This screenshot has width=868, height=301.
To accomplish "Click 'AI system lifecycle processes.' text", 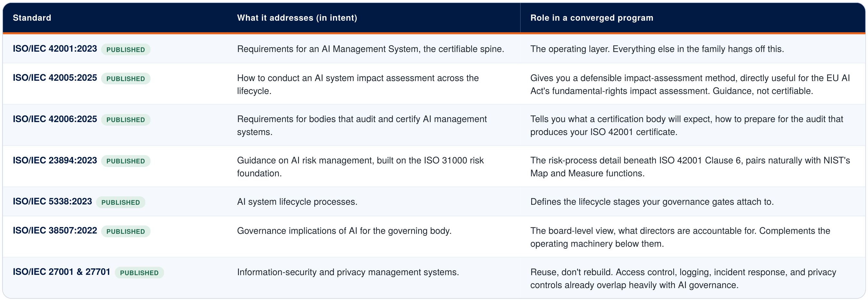I will click(297, 202).
